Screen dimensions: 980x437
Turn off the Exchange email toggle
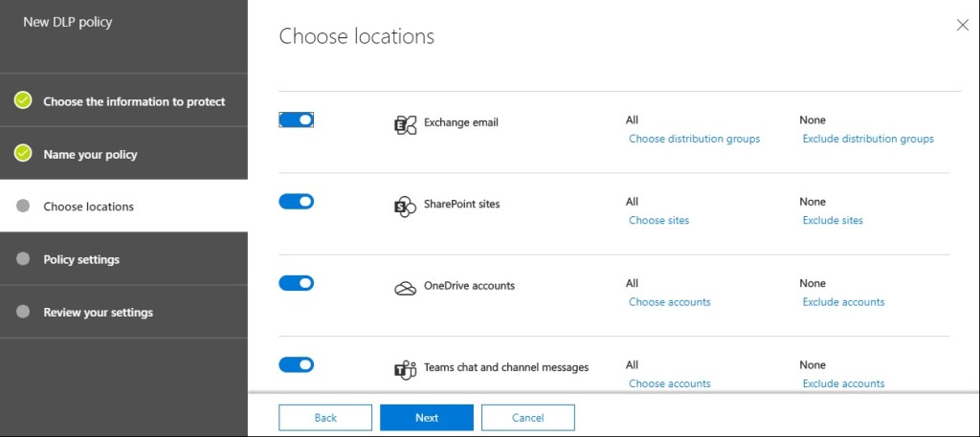(x=297, y=120)
